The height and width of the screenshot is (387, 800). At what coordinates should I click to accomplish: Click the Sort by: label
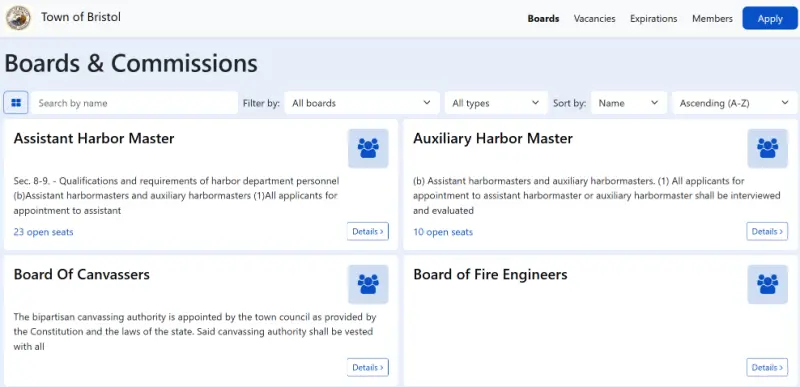[569, 103]
